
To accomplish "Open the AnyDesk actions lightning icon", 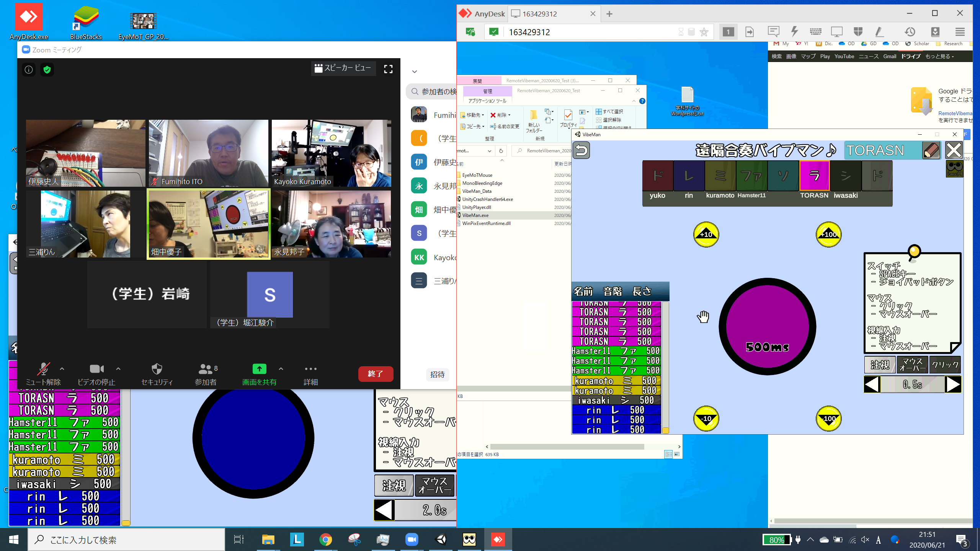I will pyautogui.click(x=794, y=32).
